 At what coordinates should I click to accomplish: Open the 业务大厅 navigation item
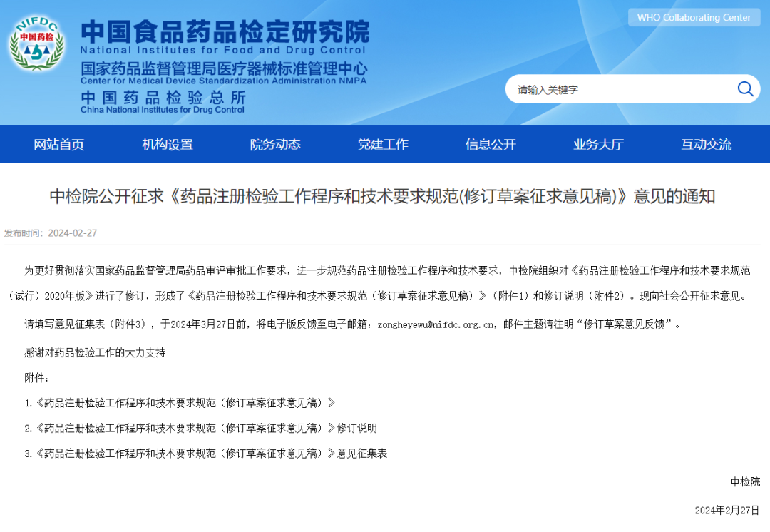(598, 145)
